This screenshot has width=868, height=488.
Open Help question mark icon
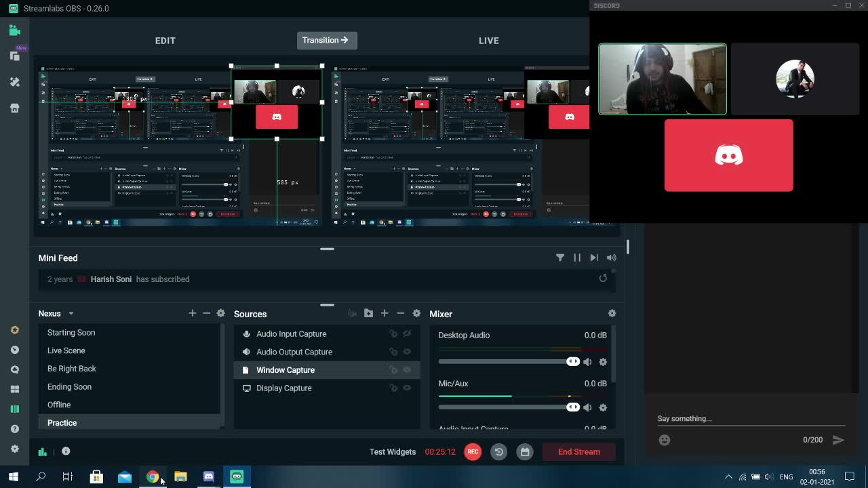[15, 428]
